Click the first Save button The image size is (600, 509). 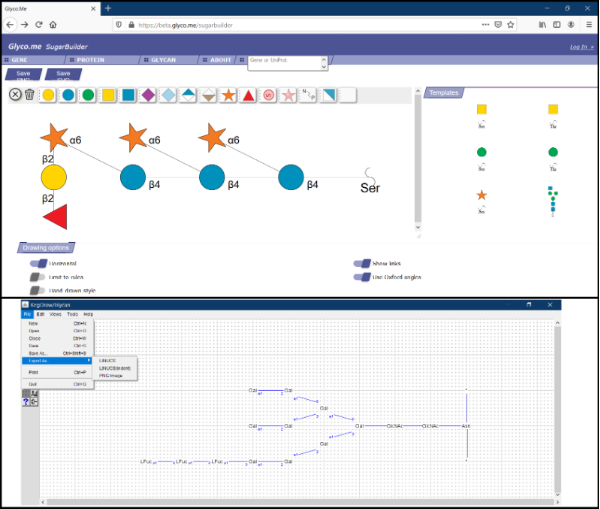22,74
